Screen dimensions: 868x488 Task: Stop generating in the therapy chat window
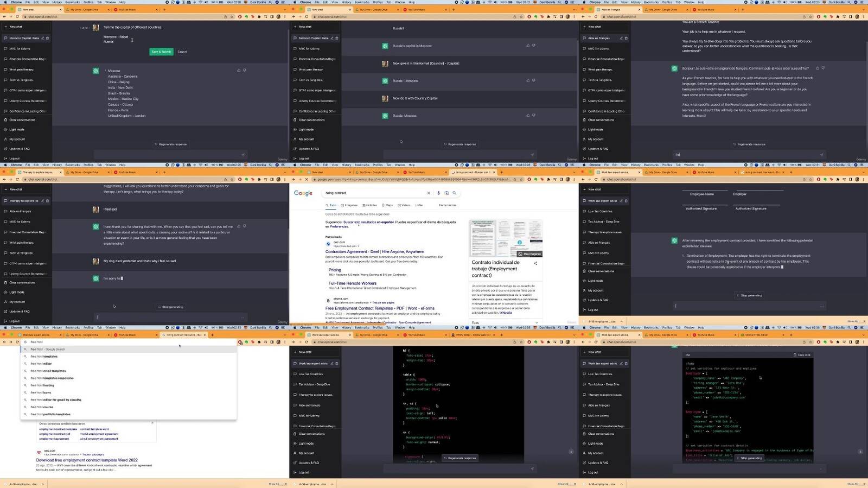coord(171,307)
